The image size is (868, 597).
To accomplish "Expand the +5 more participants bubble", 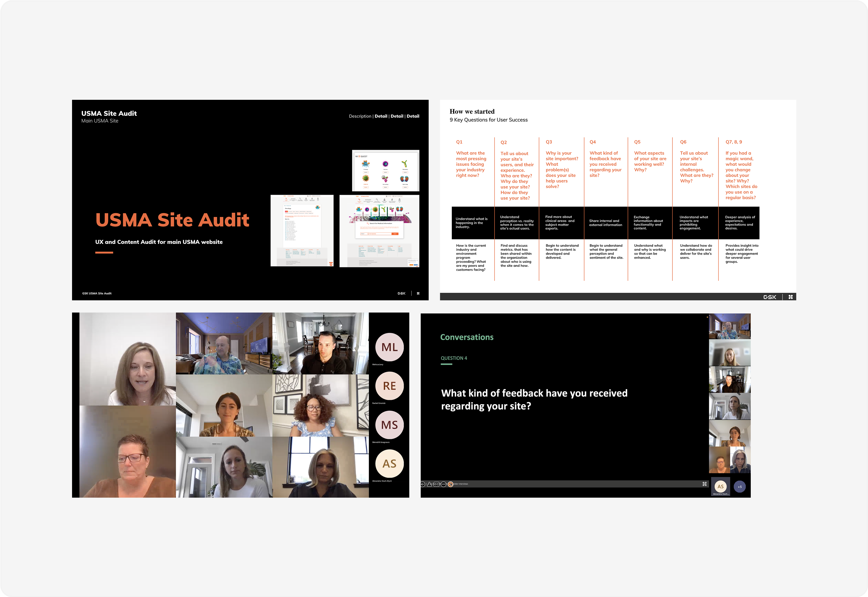I will [740, 487].
